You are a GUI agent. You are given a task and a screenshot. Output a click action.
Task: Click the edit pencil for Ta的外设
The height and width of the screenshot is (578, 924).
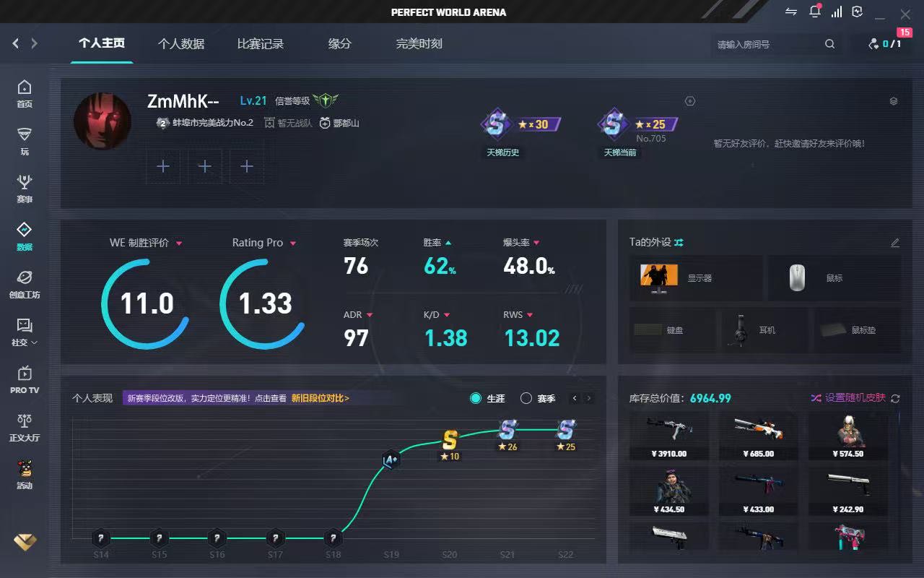tap(895, 243)
